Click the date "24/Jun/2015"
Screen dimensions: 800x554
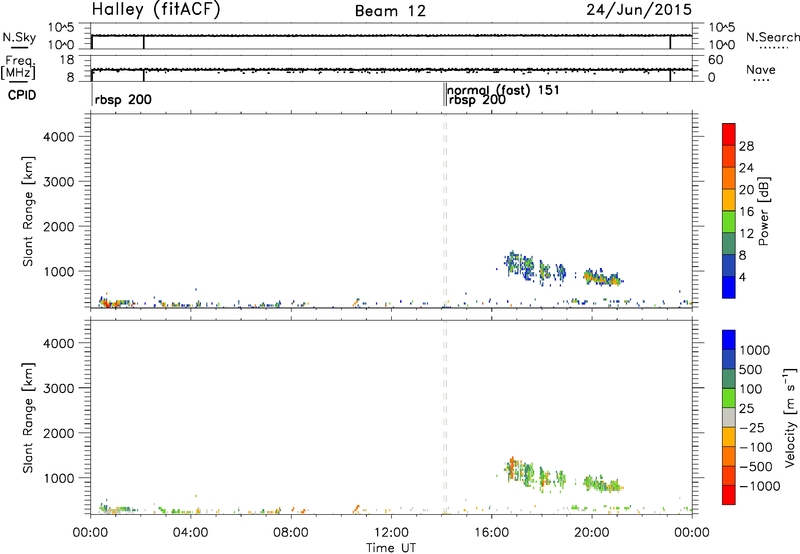click(639, 10)
